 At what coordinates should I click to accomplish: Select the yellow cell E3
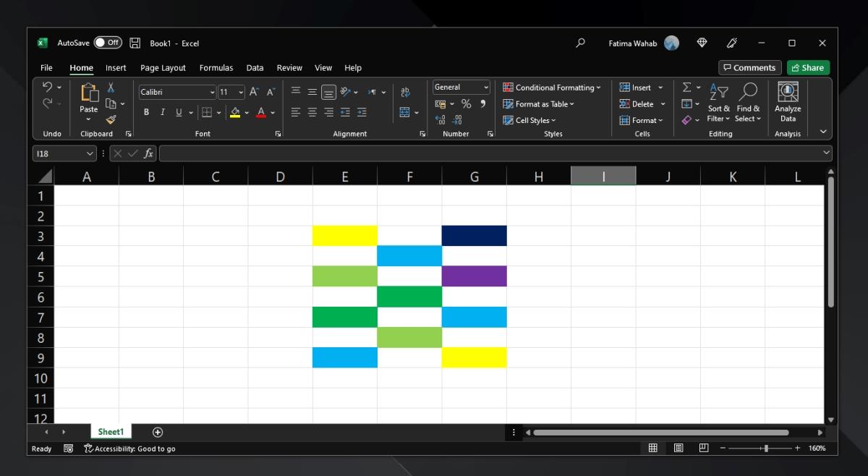345,236
